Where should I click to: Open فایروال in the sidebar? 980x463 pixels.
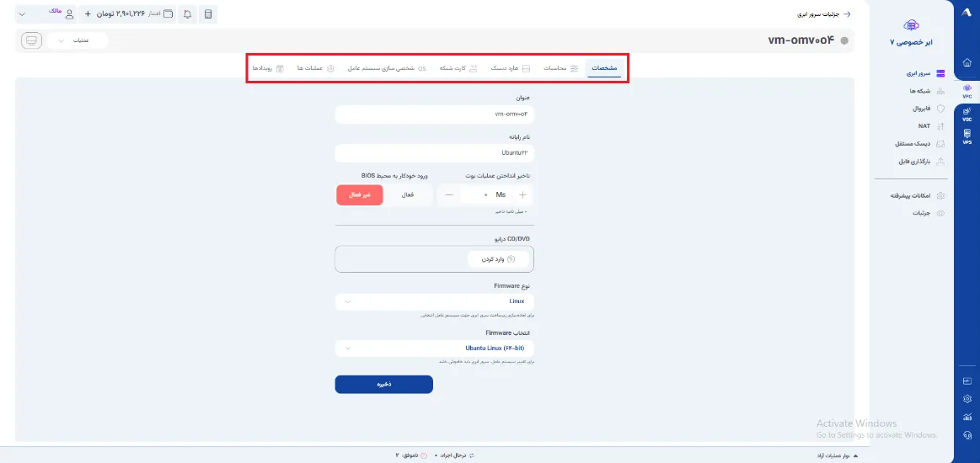pos(928,109)
